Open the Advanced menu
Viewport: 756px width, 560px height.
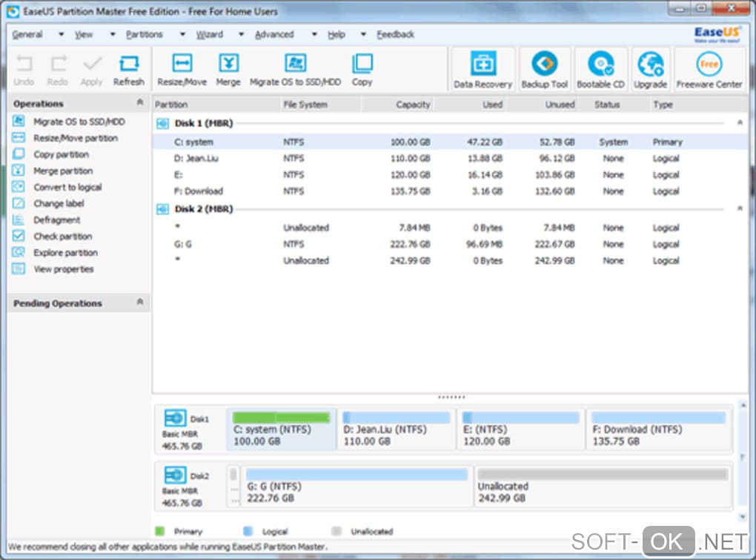pos(274,34)
